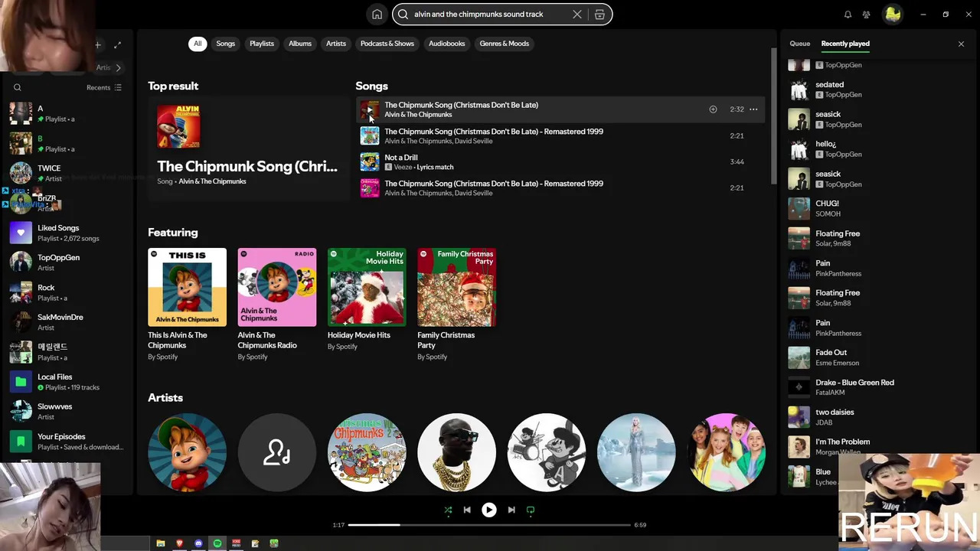Open TWICE artist in library
Screen dimensions: 980x551
(x=69, y=173)
